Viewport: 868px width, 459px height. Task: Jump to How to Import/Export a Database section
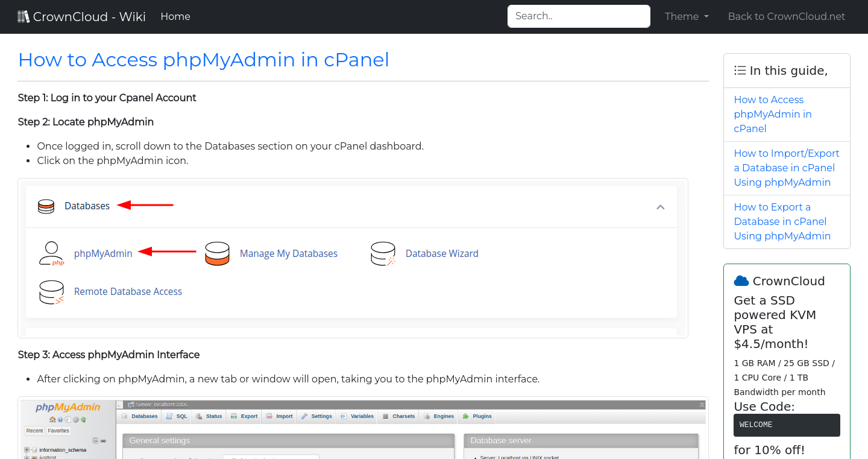pos(787,168)
